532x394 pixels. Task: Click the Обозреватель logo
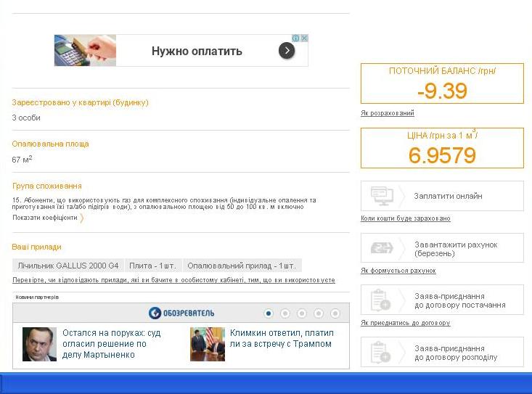click(181, 313)
